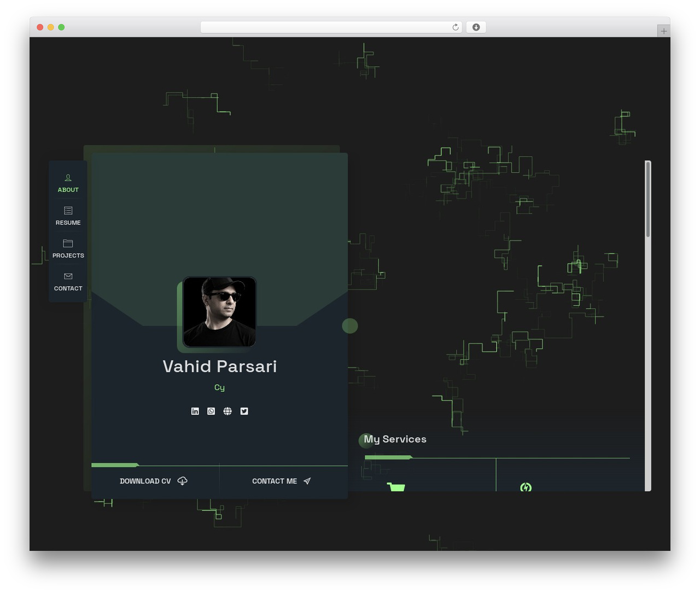Click the green Cy subtitle text
Viewport: 700px width, 593px height.
pyautogui.click(x=219, y=387)
